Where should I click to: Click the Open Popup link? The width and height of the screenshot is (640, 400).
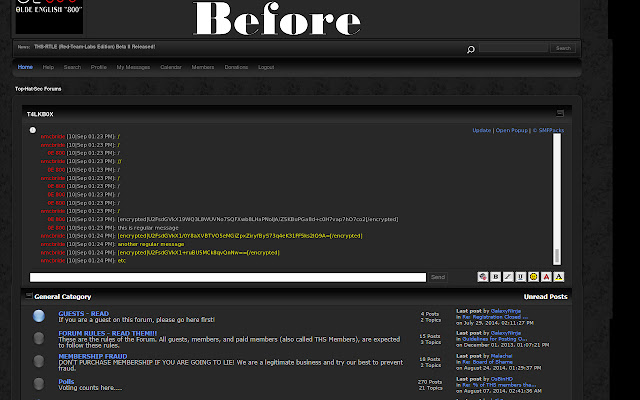512,130
